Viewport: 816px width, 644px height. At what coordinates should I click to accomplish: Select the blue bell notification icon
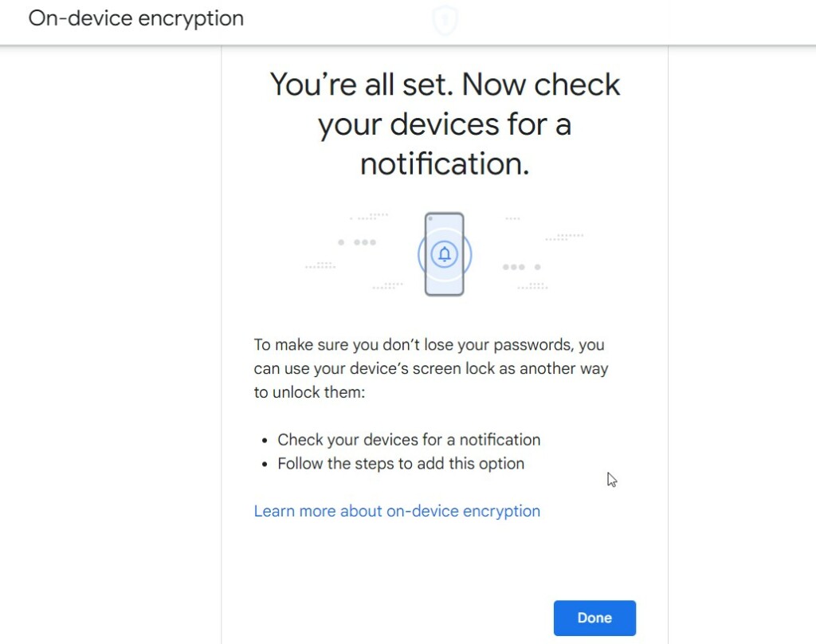[444, 253]
